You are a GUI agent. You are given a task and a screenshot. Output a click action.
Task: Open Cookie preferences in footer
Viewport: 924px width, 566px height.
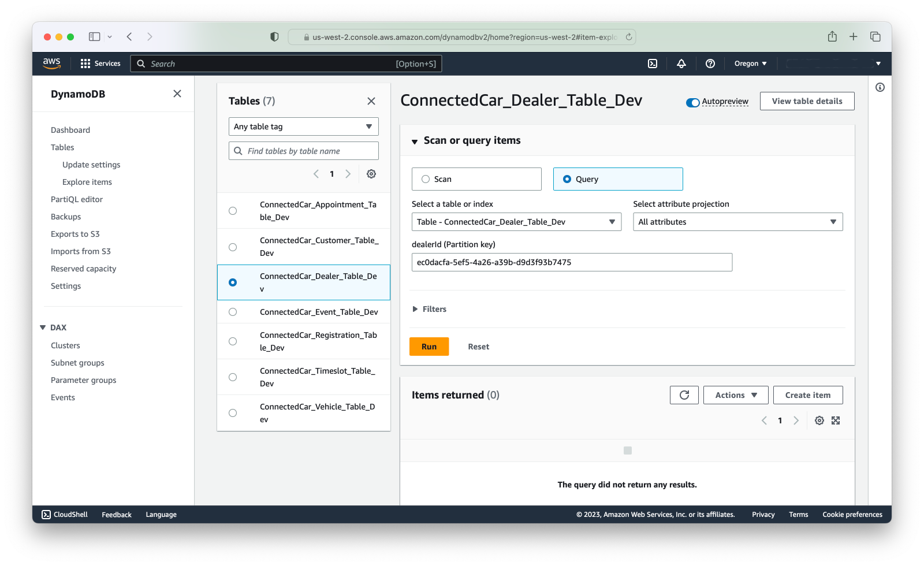coord(852,515)
